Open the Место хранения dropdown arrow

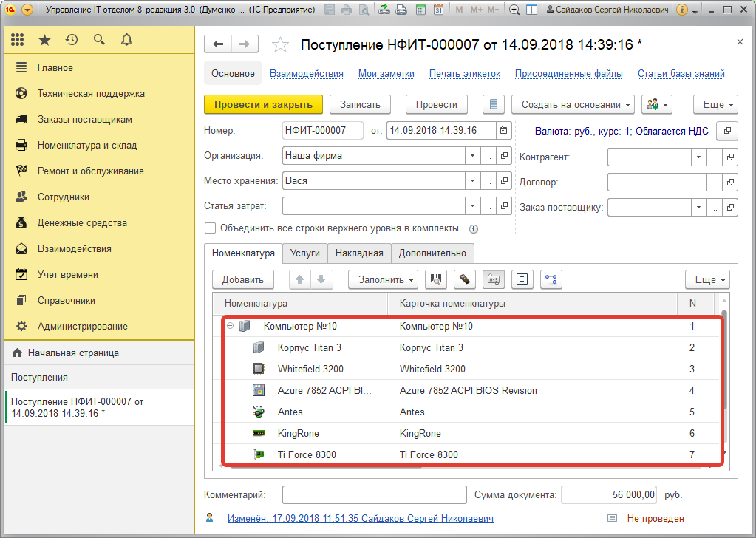click(x=472, y=181)
